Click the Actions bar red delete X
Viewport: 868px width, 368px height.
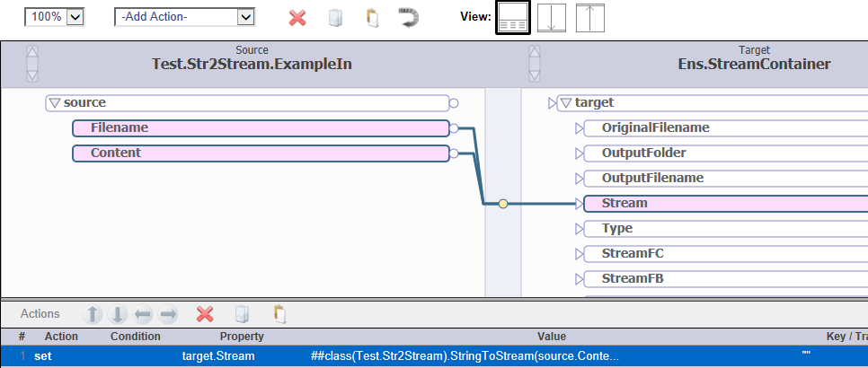(206, 315)
